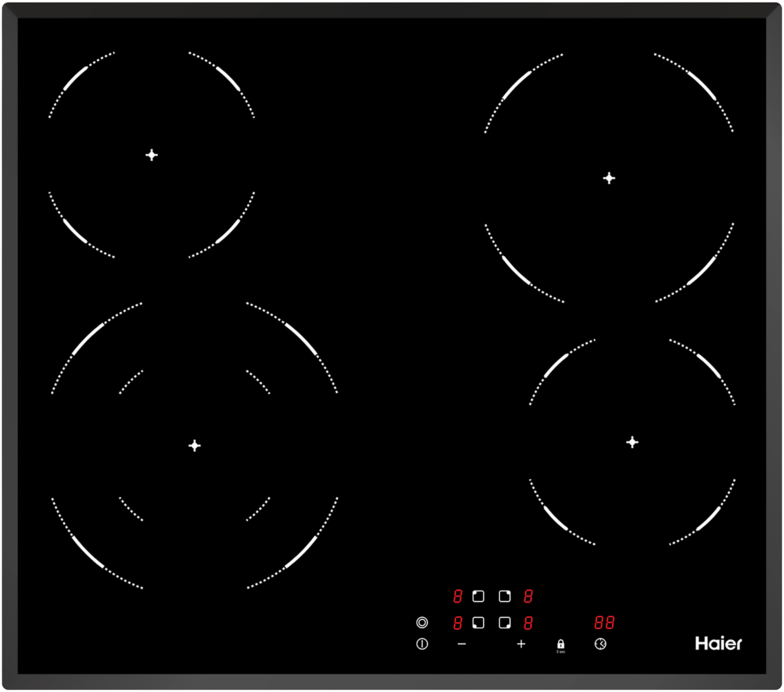
Task: Select the rear-right zone selector square
Action: click(x=505, y=596)
